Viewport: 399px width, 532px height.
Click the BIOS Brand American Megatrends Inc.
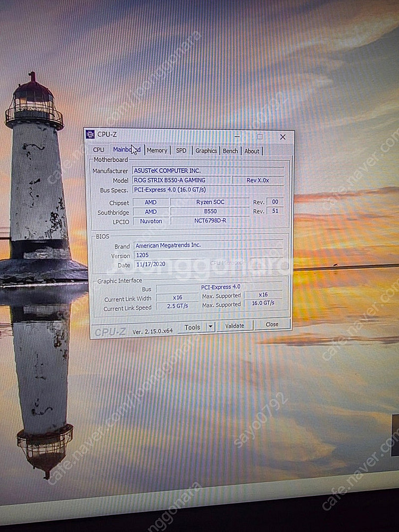pos(209,245)
